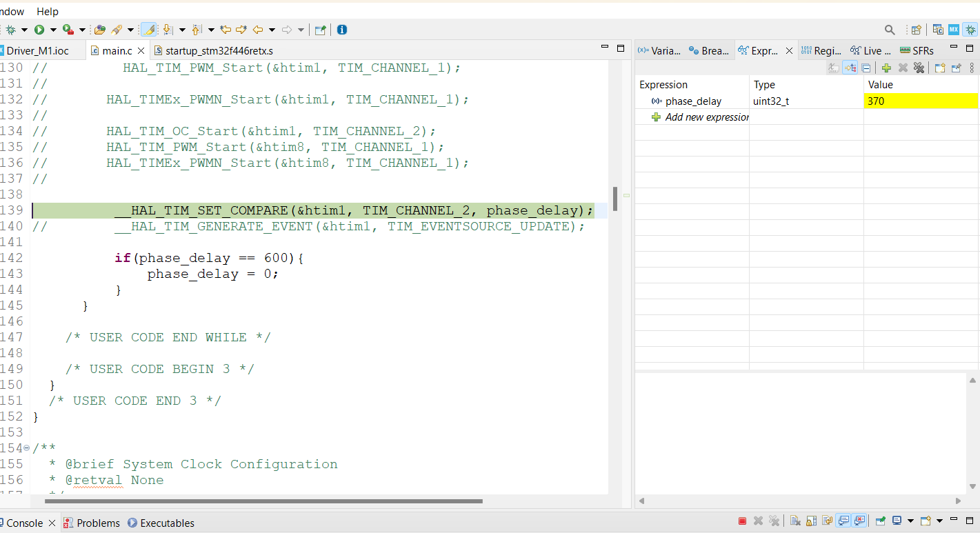
Task: Pin the Console with the pin icon
Action: (x=881, y=521)
